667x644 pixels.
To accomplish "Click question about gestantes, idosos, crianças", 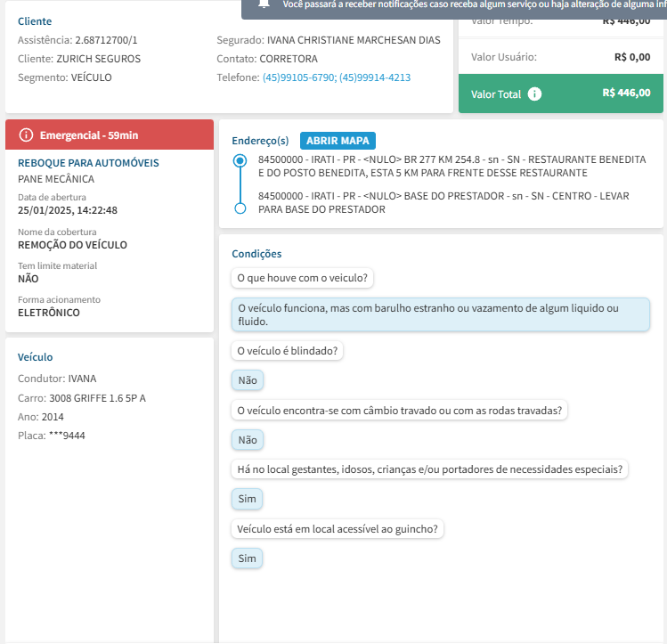I will [x=429, y=469].
